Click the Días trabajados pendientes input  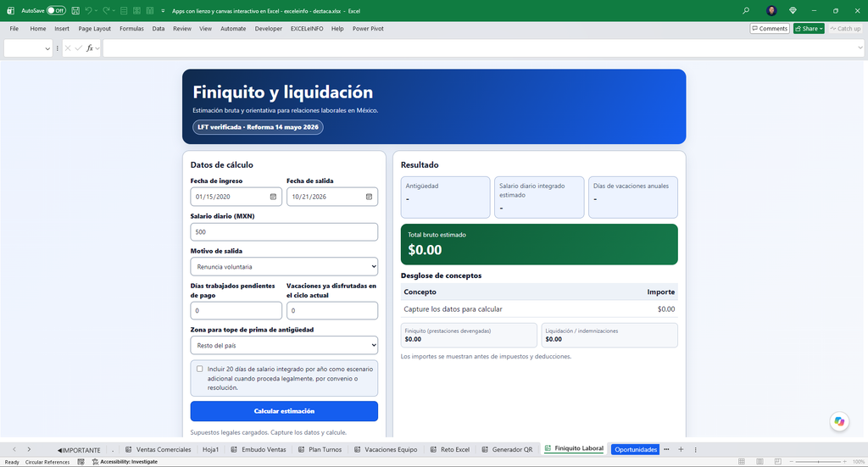click(x=236, y=310)
